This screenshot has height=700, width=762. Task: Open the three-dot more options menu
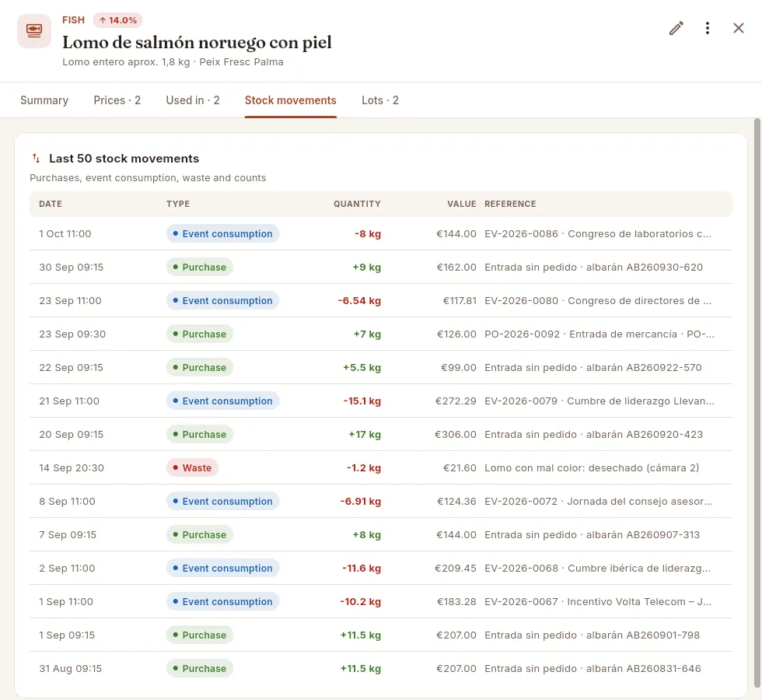[x=707, y=28]
